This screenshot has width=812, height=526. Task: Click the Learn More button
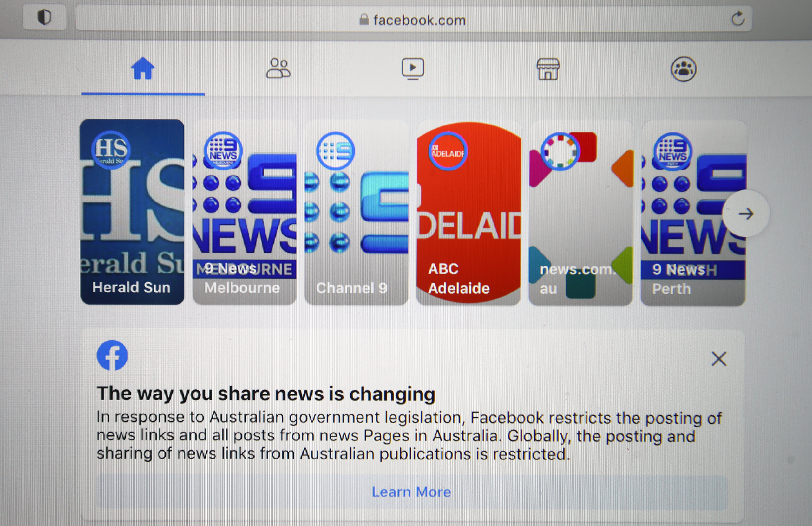coord(411,492)
